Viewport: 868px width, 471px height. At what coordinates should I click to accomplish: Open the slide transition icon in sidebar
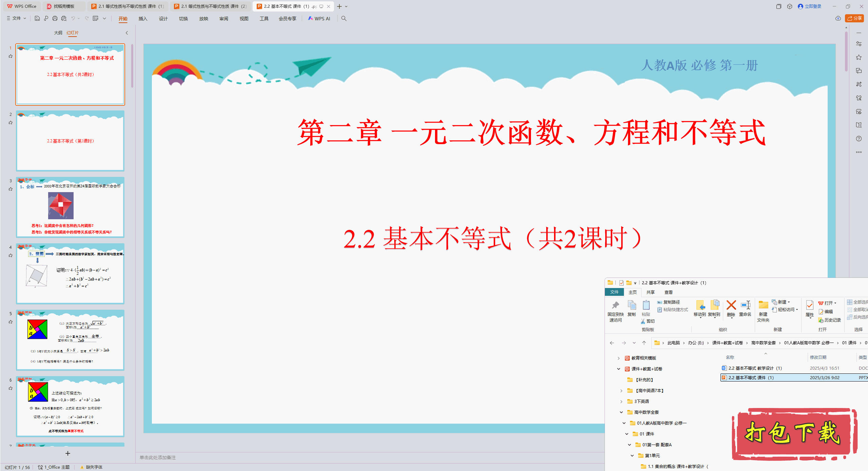tap(859, 71)
